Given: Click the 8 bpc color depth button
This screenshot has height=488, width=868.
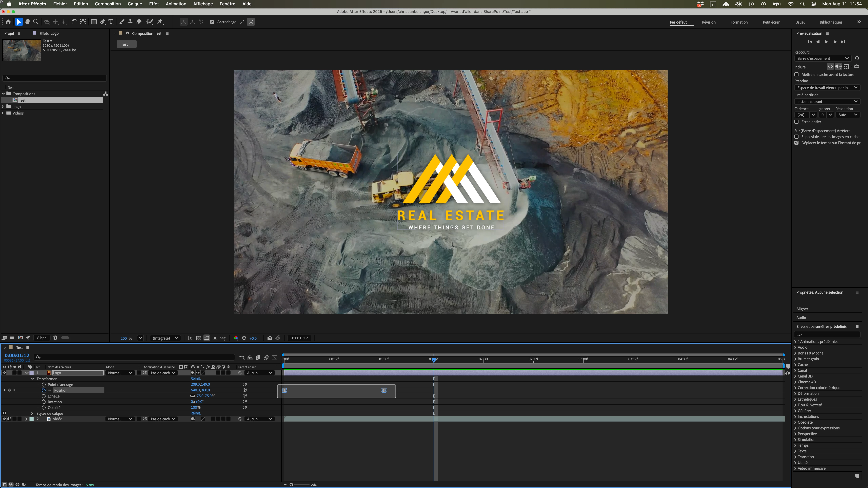Looking at the screenshot, I should [x=42, y=338].
